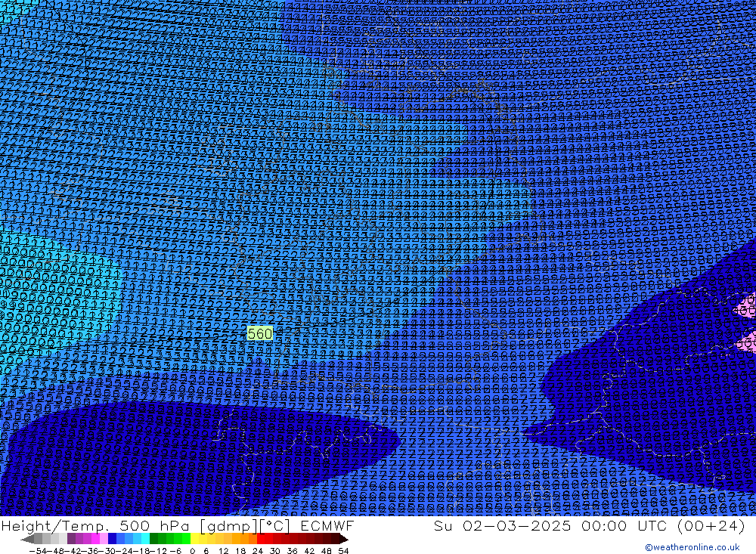Click the 30 legend value
Screen dimensions: 756x554
tap(275, 551)
